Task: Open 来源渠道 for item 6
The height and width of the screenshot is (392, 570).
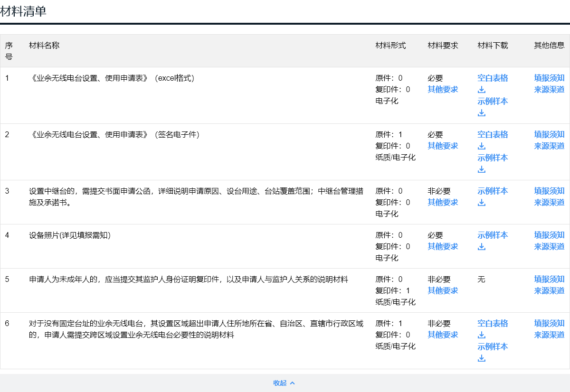Action: coord(549,335)
